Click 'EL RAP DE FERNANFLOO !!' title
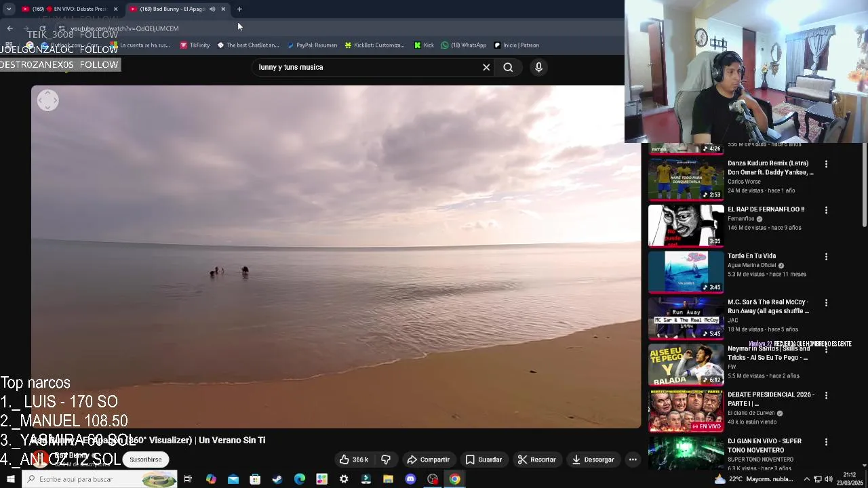Image resolution: width=868 pixels, height=488 pixels. pos(766,209)
